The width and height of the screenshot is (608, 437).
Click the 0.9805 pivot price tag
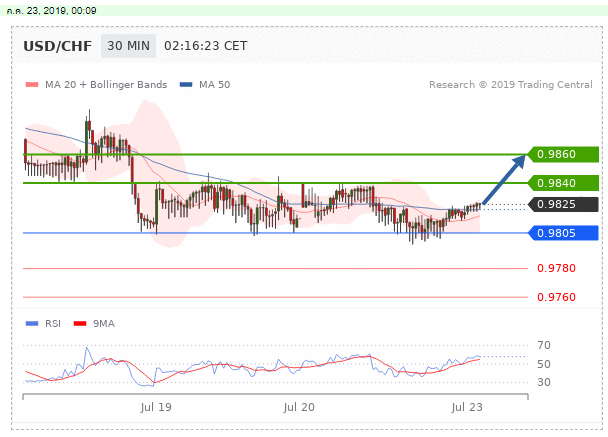click(563, 233)
